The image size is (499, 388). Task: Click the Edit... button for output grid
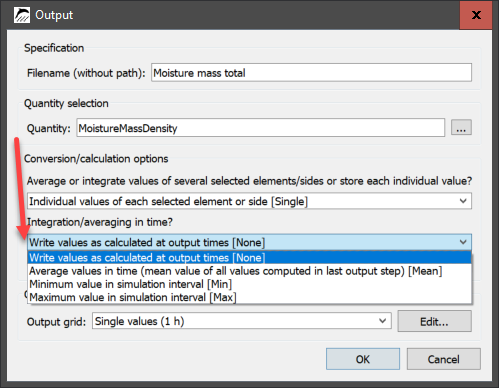(434, 321)
